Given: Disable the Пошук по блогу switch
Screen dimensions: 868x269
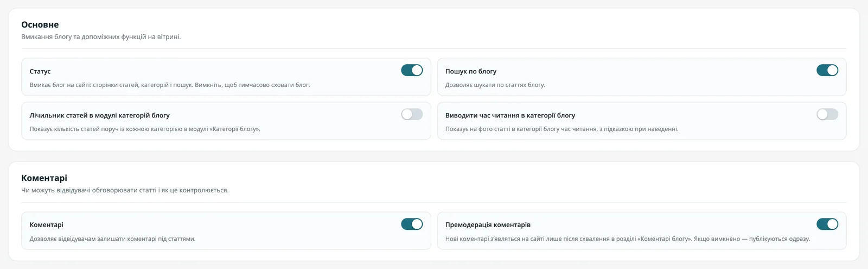Looking at the screenshot, I should tap(827, 70).
